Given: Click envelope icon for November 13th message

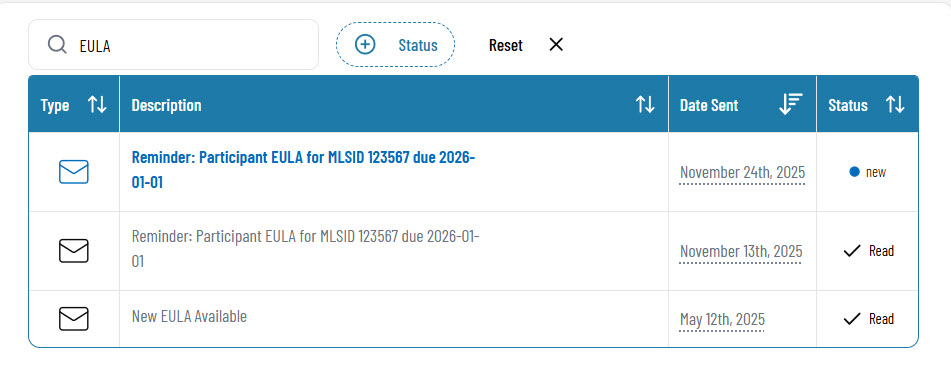Looking at the screenshot, I should 74,251.
